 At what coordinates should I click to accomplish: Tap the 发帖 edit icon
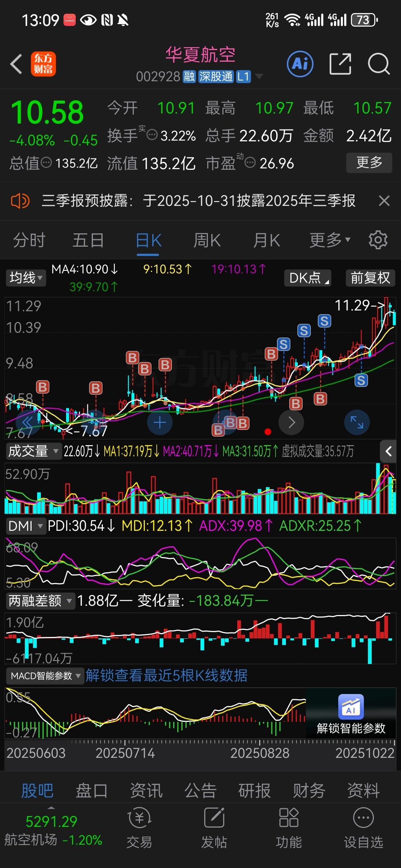[x=214, y=818]
